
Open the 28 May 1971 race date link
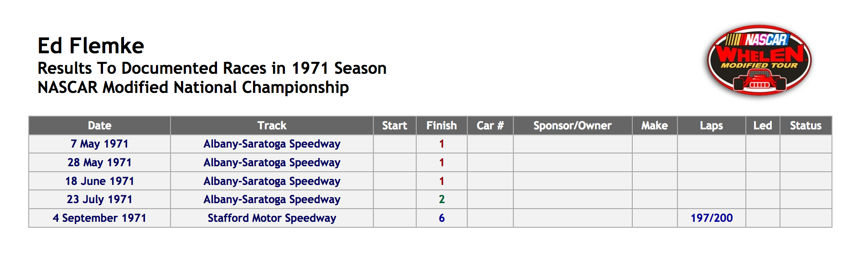[99, 163]
